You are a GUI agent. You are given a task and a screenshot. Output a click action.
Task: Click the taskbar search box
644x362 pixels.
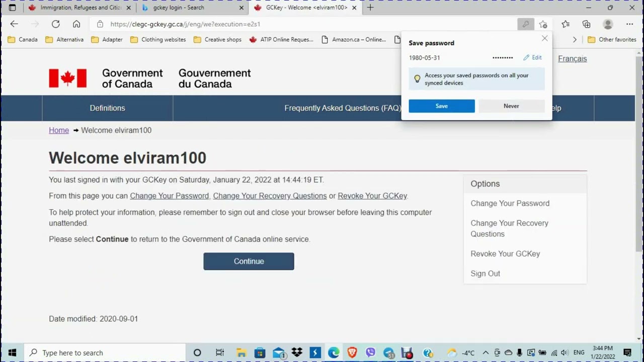click(x=105, y=352)
